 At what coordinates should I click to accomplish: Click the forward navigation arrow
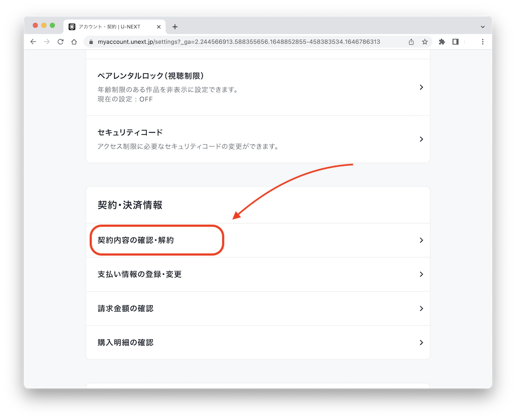click(46, 42)
